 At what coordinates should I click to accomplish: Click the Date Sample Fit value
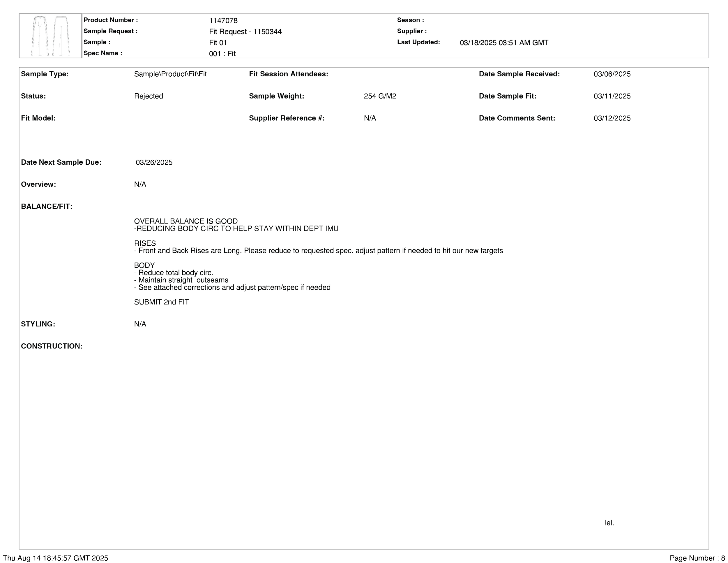click(x=612, y=96)
